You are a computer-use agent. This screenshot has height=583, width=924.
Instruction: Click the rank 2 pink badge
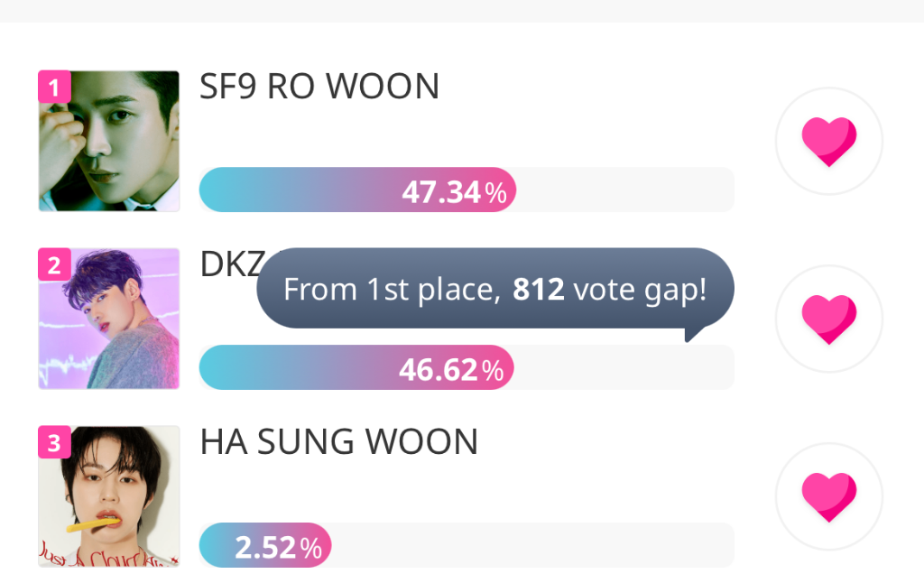(x=54, y=264)
